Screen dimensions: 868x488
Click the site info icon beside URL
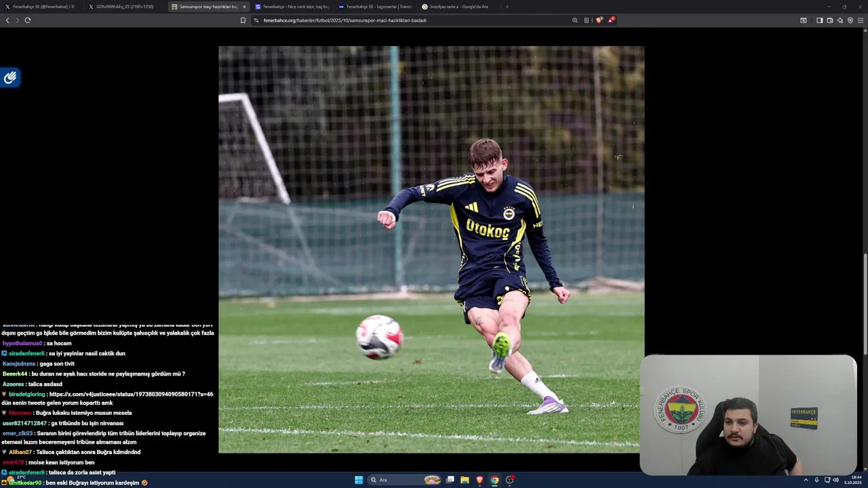tap(256, 20)
